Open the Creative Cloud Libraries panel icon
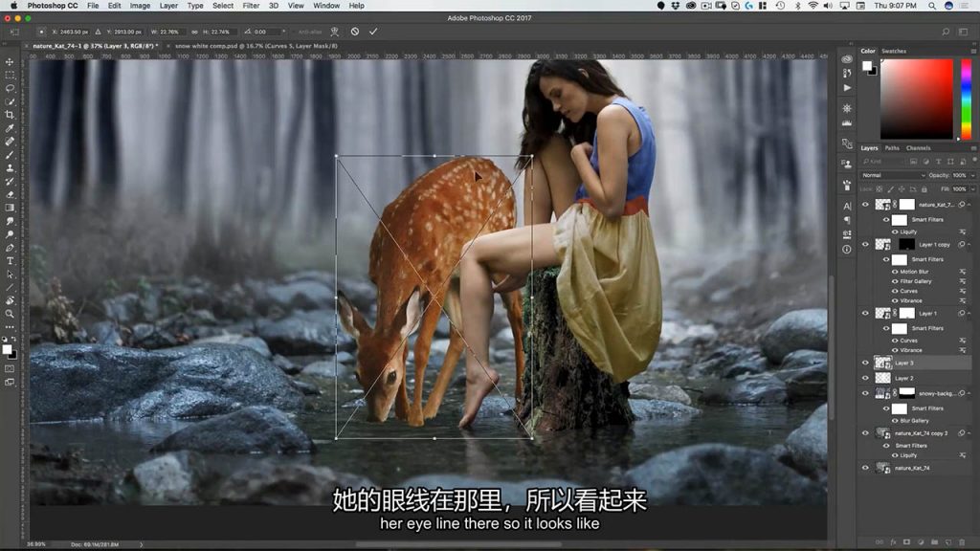The image size is (980, 551). pyautogui.click(x=847, y=59)
